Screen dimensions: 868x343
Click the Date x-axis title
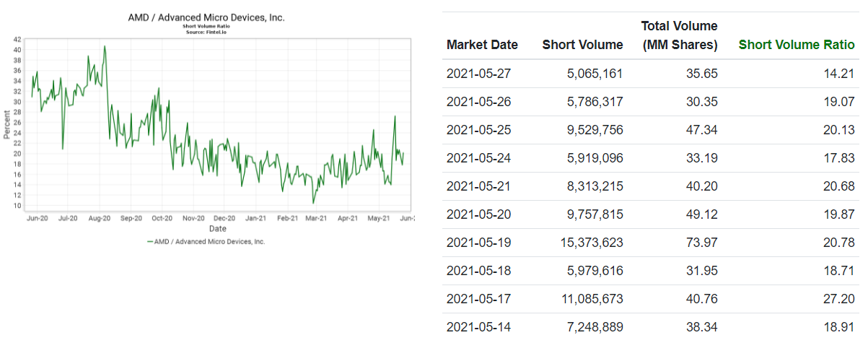pos(217,228)
